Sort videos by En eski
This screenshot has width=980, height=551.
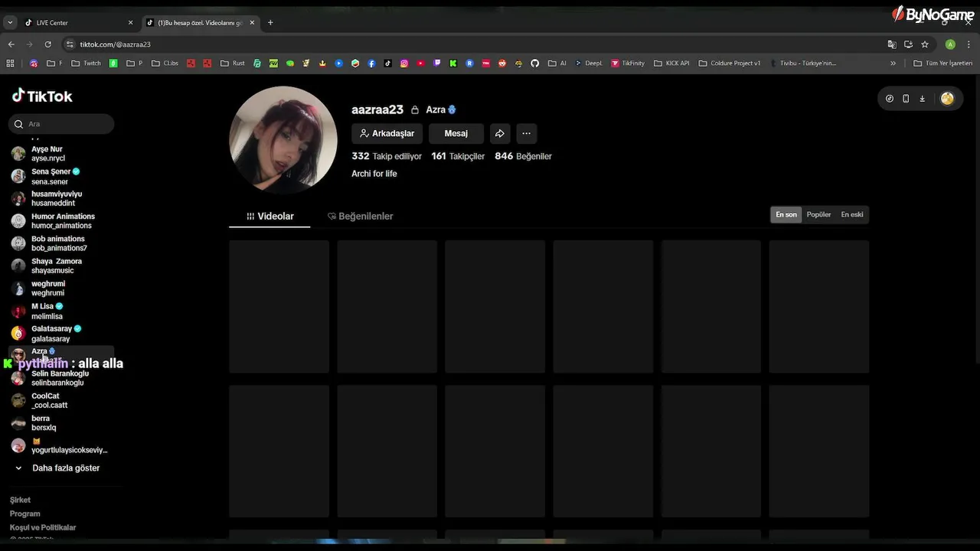[852, 214]
